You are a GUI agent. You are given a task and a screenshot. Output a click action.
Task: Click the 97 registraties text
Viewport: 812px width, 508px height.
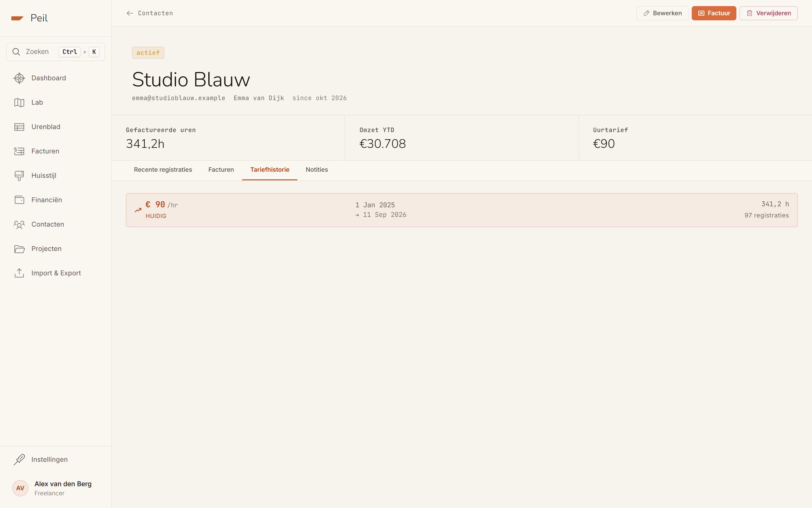(767, 215)
